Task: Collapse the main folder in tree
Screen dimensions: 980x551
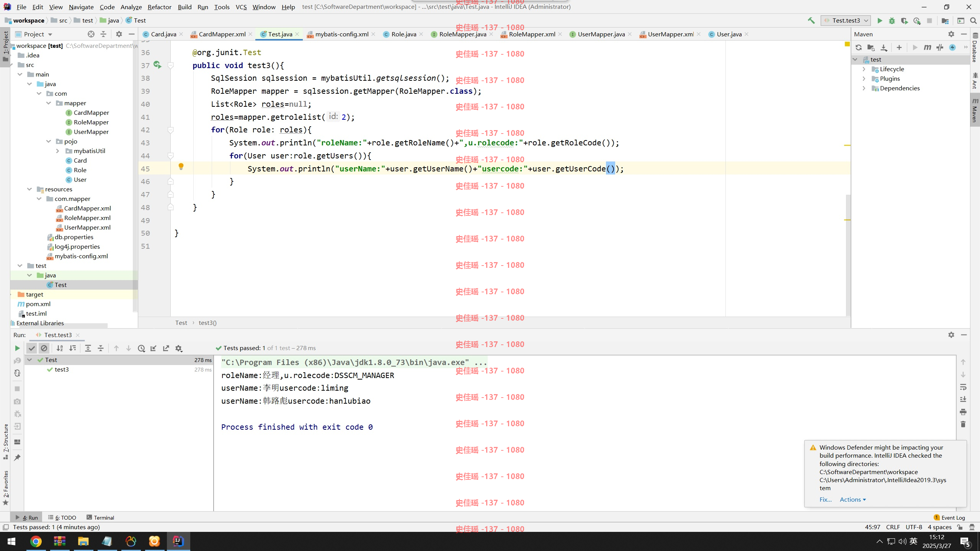Action: 20,74
